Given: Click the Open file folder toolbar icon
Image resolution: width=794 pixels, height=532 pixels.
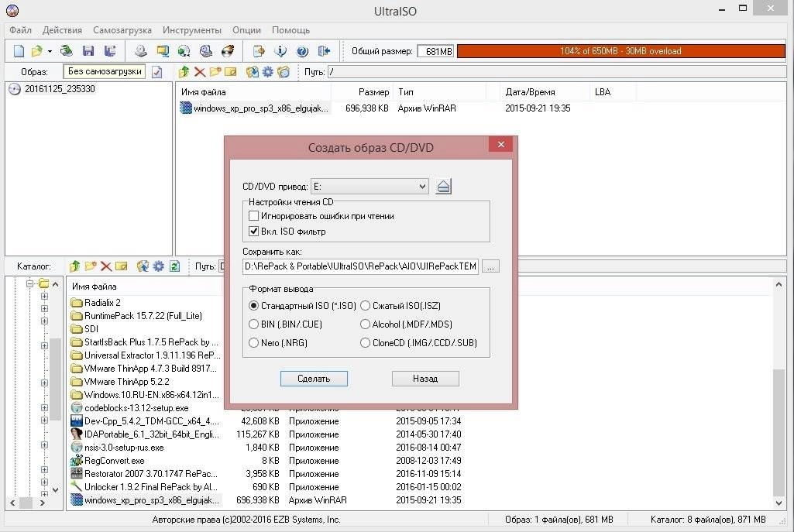Looking at the screenshot, I should click(x=37, y=51).
